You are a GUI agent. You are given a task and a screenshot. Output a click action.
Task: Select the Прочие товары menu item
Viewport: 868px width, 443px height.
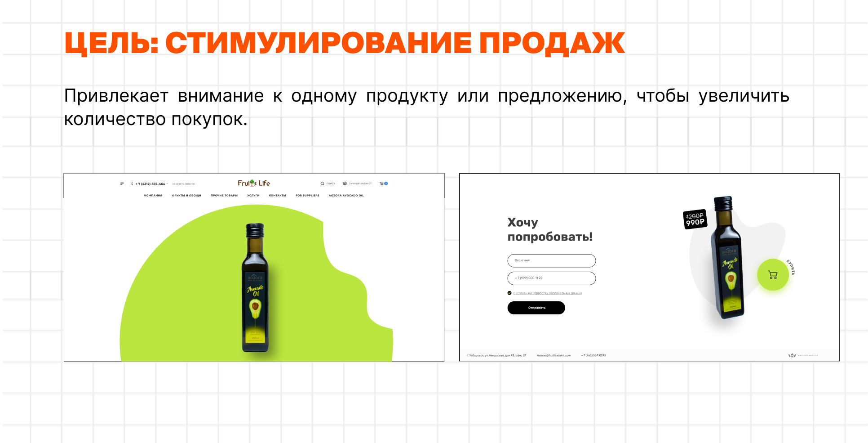point(224,196)
